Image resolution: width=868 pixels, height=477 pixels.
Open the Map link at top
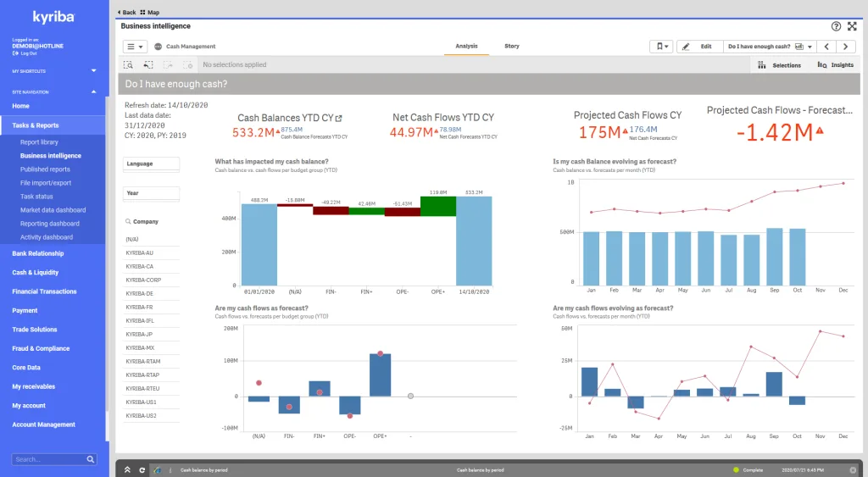tap(150, 12)
